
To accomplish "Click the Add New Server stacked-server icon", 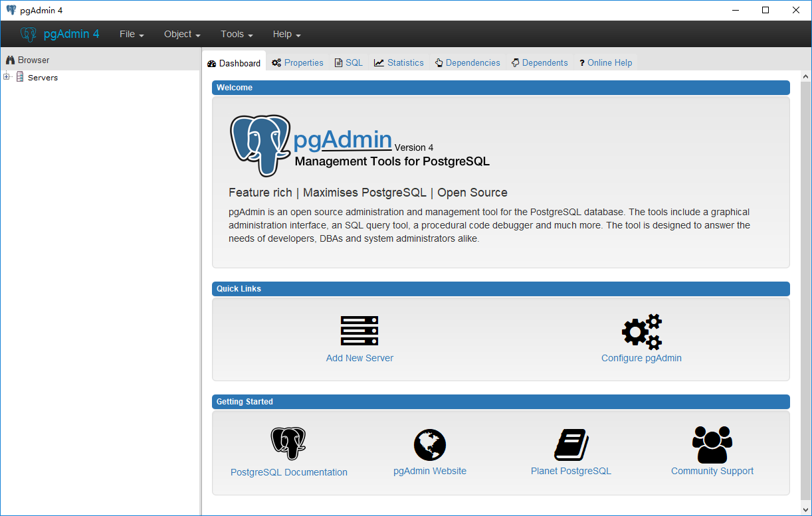I will (x=359, y=331).
